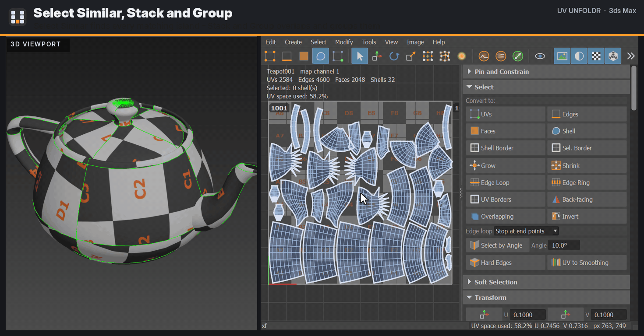Click the Select by Angle button
The width and height of the screenshot is (644, 336).
[497, 245]
